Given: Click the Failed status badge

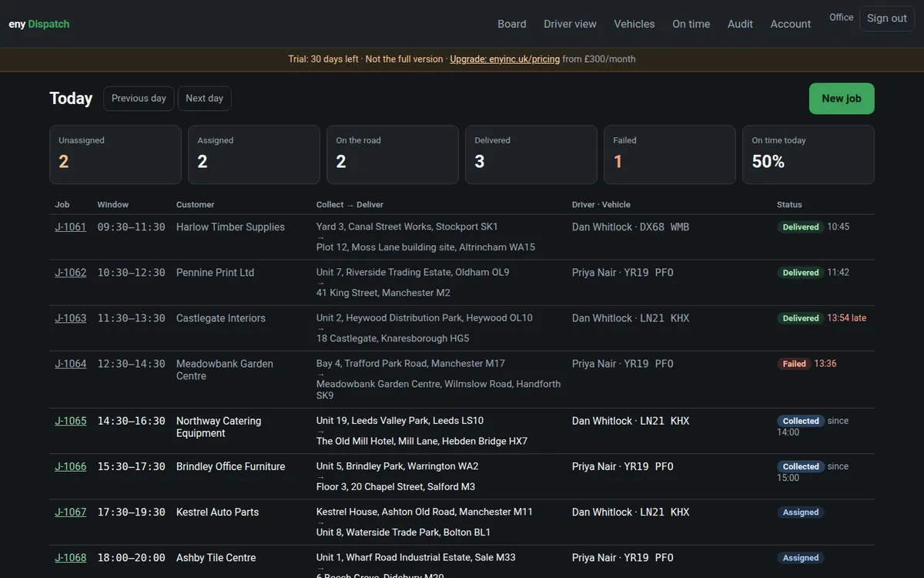Looking at the screenshot, I should point(794,364).
